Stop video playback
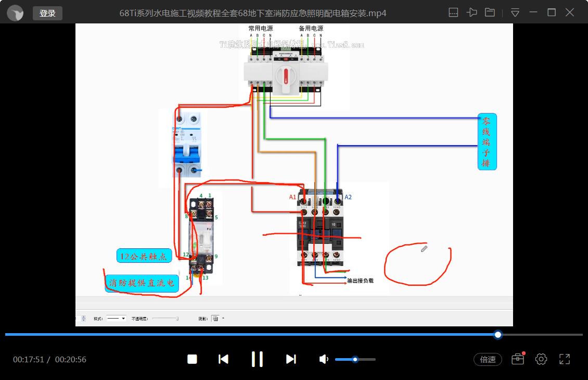 click(x=192, y=359)
